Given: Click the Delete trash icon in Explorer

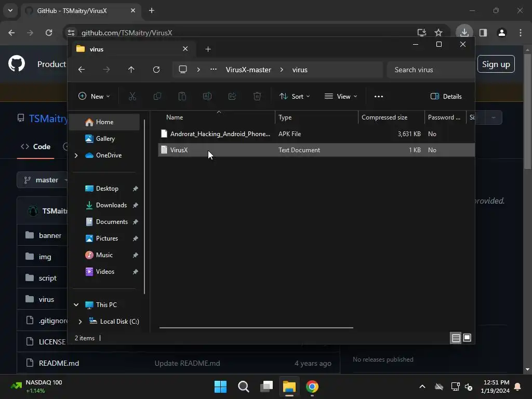Looking at the screenshot, I should tap(257, 96).
